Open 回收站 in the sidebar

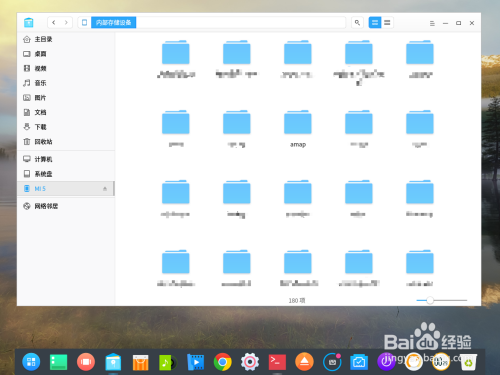66,142
